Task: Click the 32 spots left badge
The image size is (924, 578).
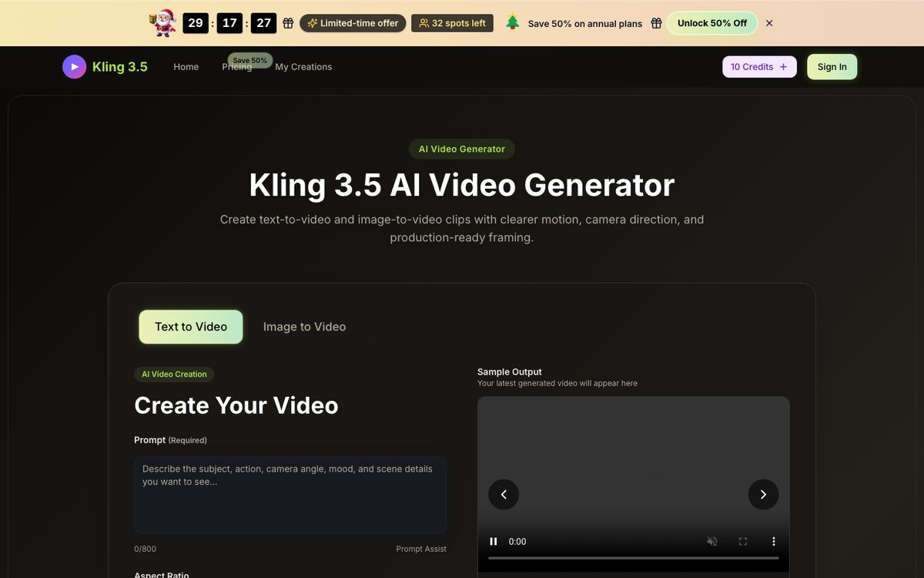Action: (x=452, y=23)
